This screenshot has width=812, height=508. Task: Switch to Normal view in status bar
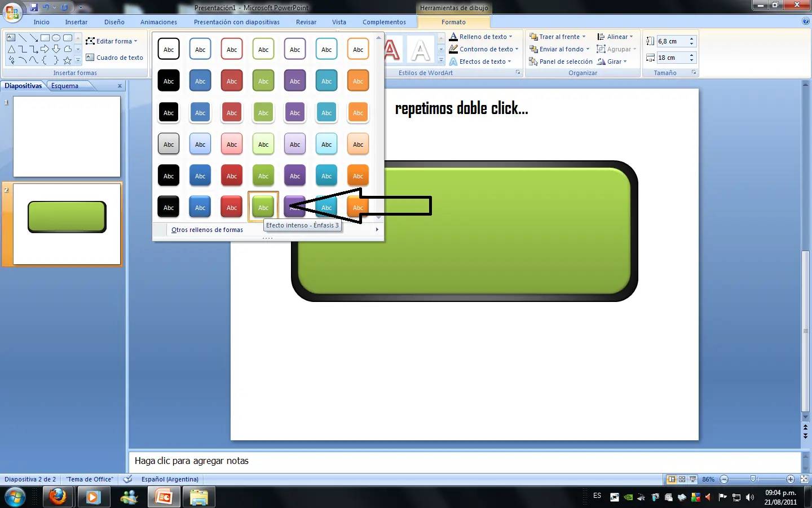coord(672,479)
